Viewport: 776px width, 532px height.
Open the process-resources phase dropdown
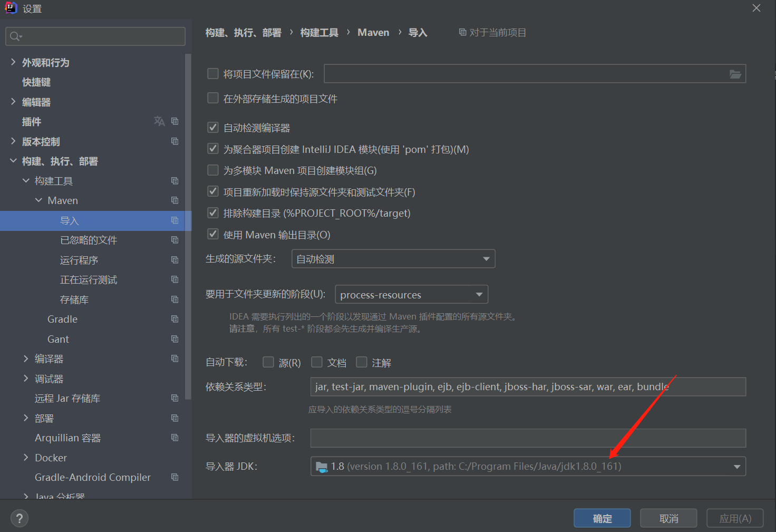pyautogui.click(x=479, y=294)
